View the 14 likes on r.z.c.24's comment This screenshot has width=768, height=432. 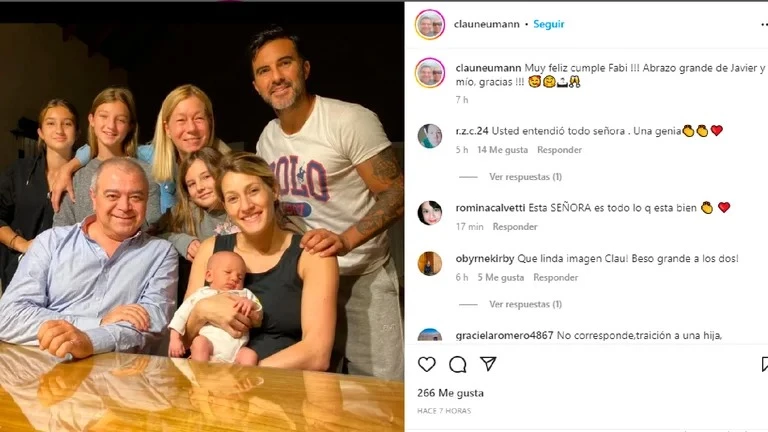tap(502, 150)
